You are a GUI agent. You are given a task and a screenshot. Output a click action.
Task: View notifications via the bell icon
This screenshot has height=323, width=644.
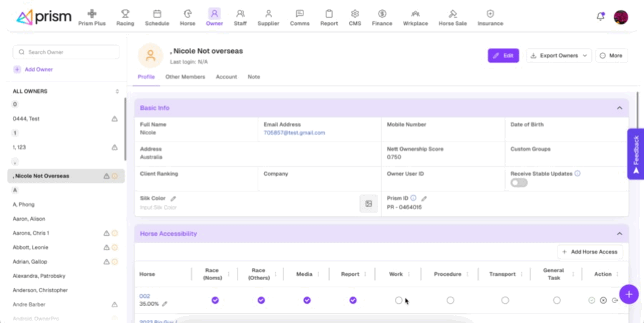600,16
